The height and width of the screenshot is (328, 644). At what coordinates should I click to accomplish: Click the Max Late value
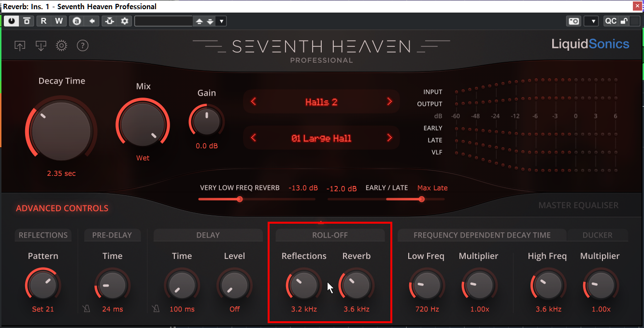coord(432,188)
